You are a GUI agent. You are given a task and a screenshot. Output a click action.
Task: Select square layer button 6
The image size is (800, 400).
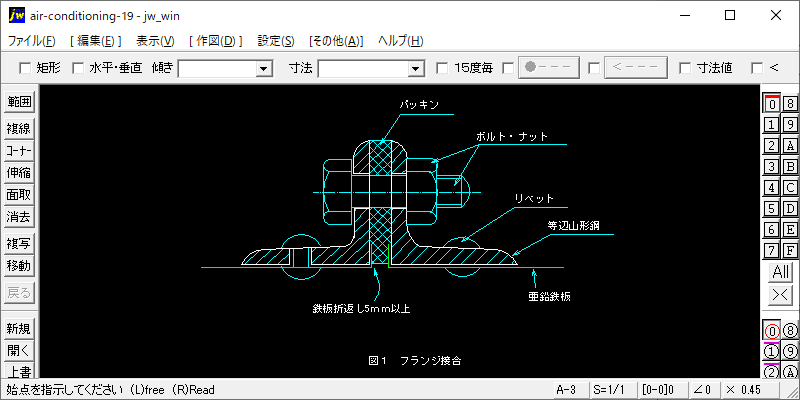pos(771,230)
